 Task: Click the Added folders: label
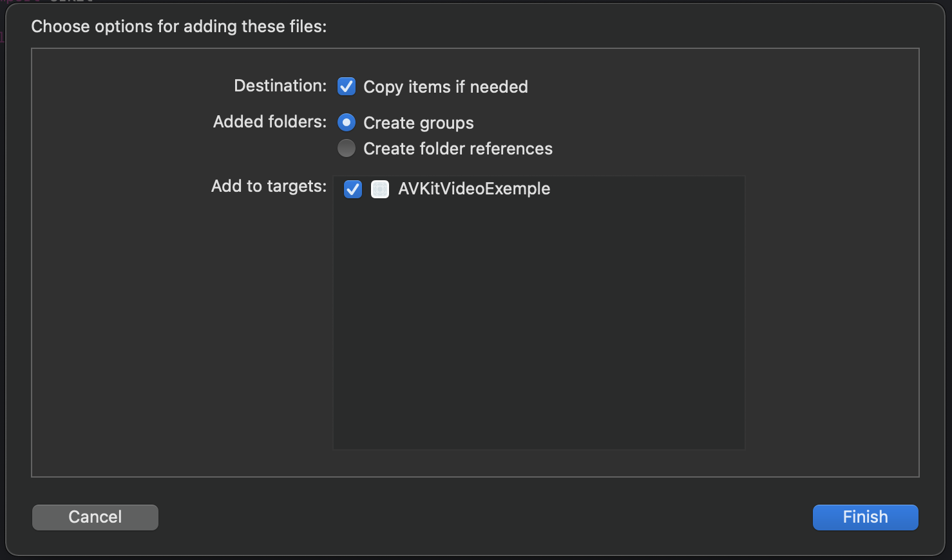pyautogui.click(x=270, y=122)
